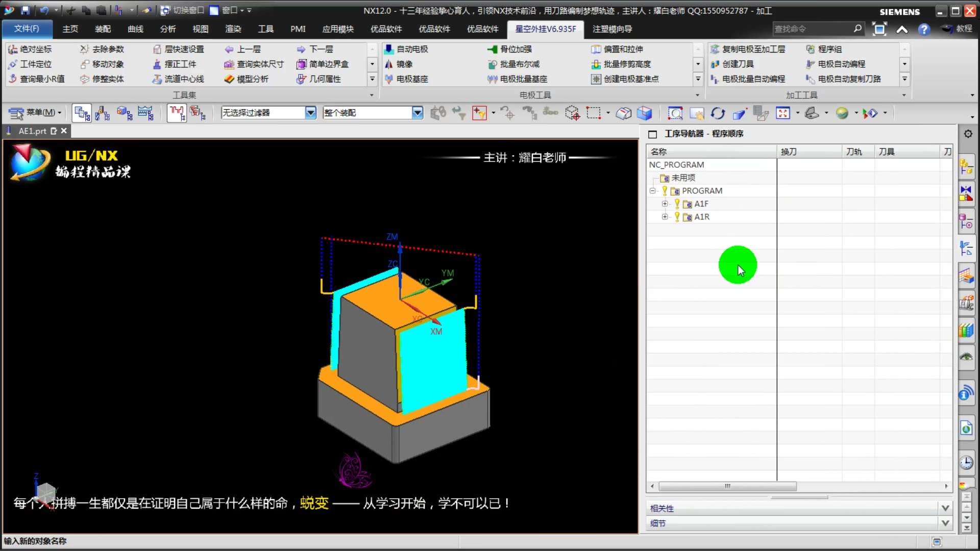Open 创建刀具 create tool command
This screenshot has width=980, height=551.
pyautogui.click(x=715, y=64)
